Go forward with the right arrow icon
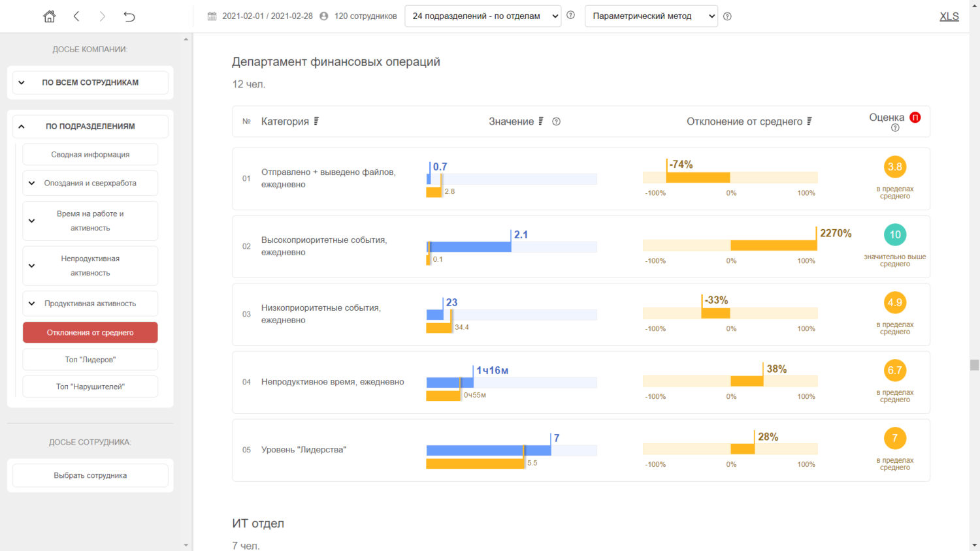This screenshot has width=980, height=551. 102,16
